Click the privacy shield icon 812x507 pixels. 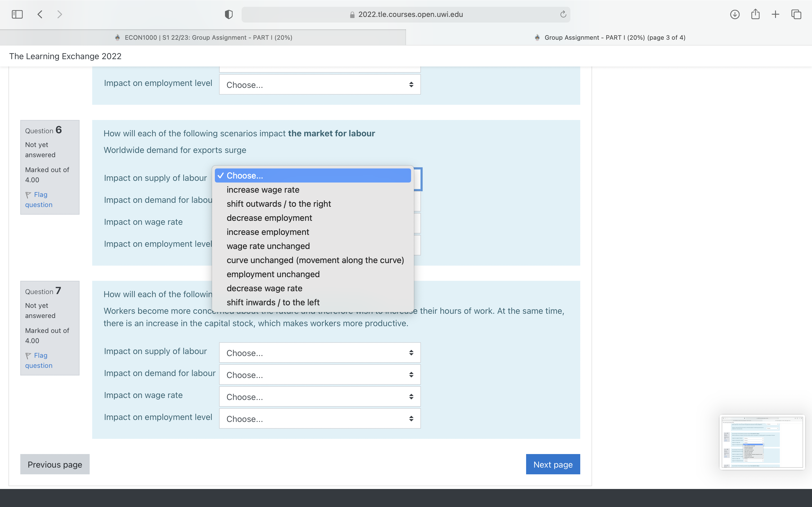[228, 14]
